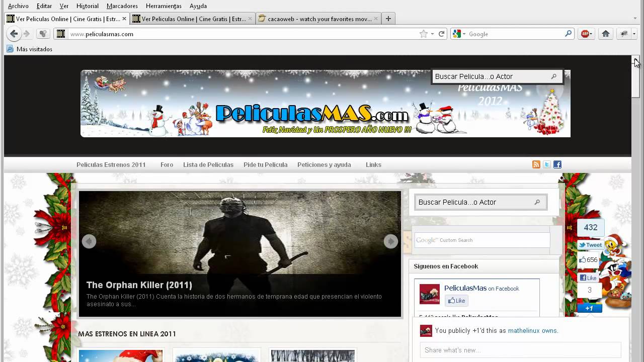Click the header search box magnifier icon
The image size is (644, 362).
(x=554, y=76)
